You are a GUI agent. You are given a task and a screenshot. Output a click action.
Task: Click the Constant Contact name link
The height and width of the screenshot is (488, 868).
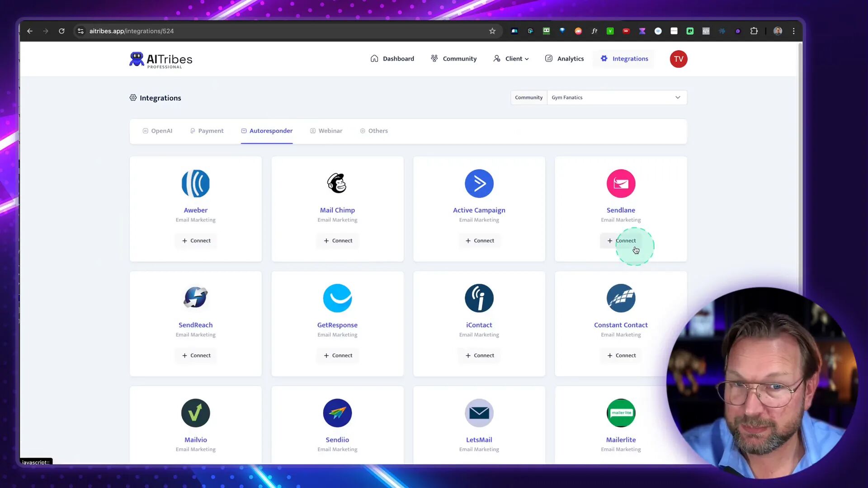click(x=621, y=325)
